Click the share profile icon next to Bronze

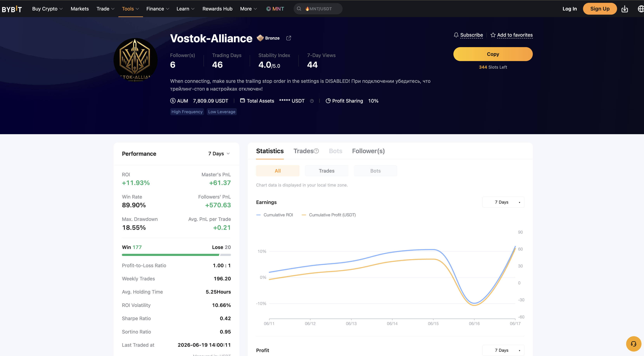pos(288,38)
